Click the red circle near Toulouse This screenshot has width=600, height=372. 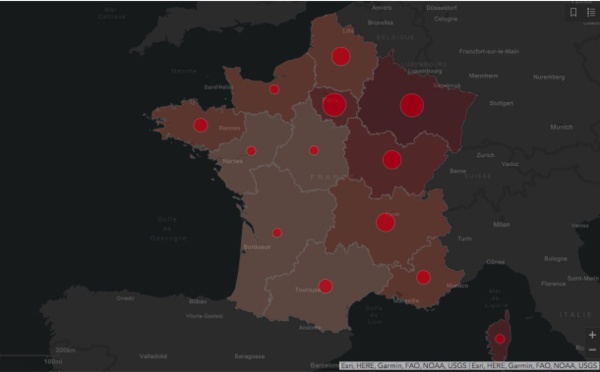coord(325,286)
